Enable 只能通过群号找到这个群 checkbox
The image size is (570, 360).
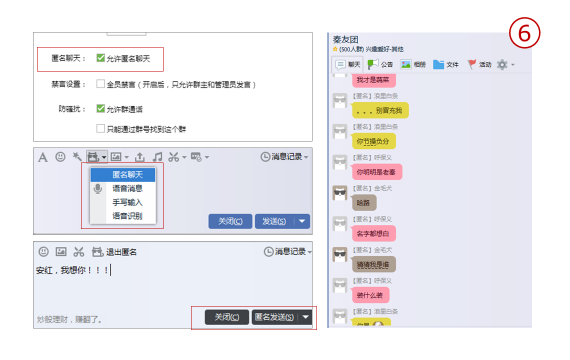[x=100, y=128]
